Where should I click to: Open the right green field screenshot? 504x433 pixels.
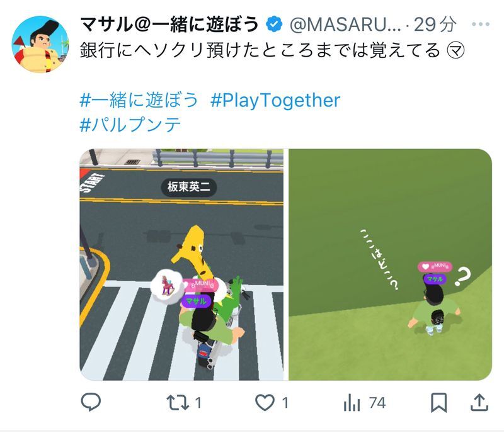pos(390,264)
